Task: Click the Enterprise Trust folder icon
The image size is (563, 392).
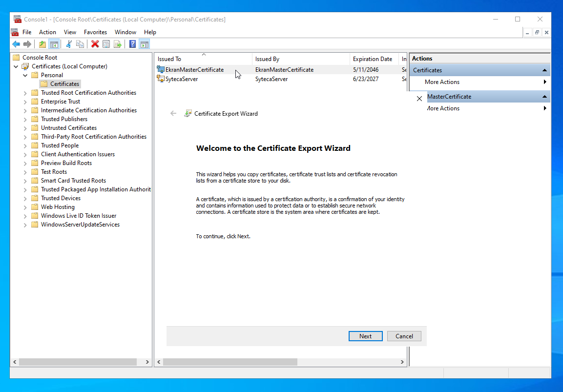Action: (35, 102)
